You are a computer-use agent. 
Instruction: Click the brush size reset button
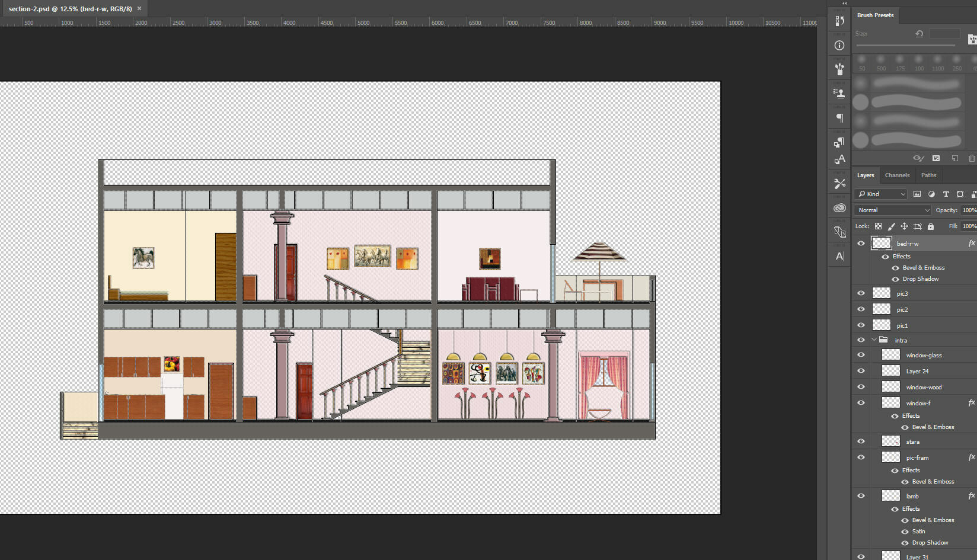click(919, 34)
